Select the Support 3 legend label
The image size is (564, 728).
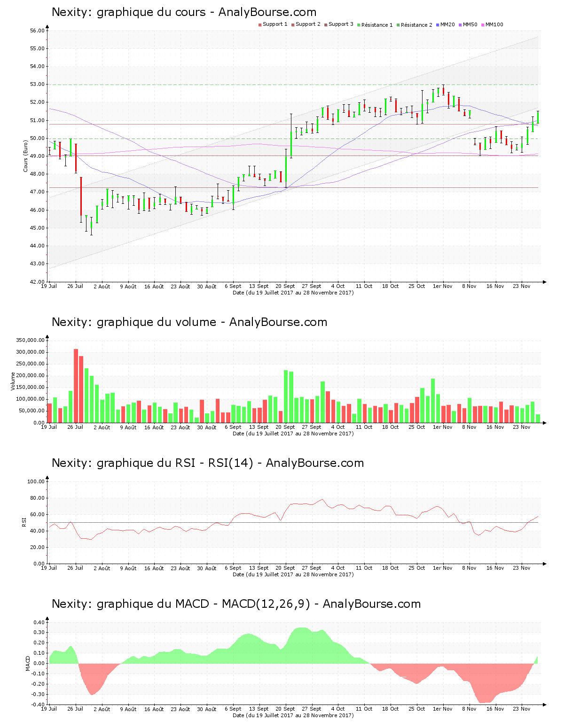click(x=341, y=24)
